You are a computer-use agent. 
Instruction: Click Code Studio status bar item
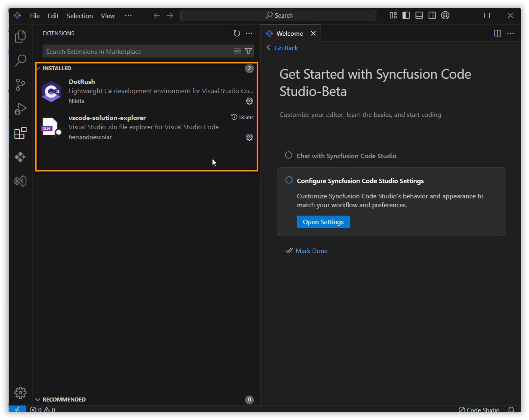(479, 410)
